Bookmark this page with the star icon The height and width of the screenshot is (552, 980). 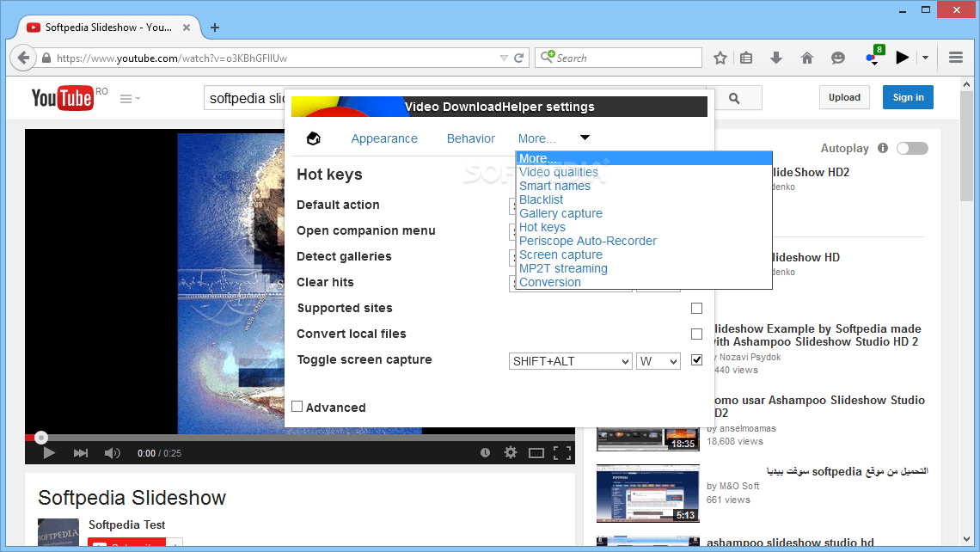(720, 57)
